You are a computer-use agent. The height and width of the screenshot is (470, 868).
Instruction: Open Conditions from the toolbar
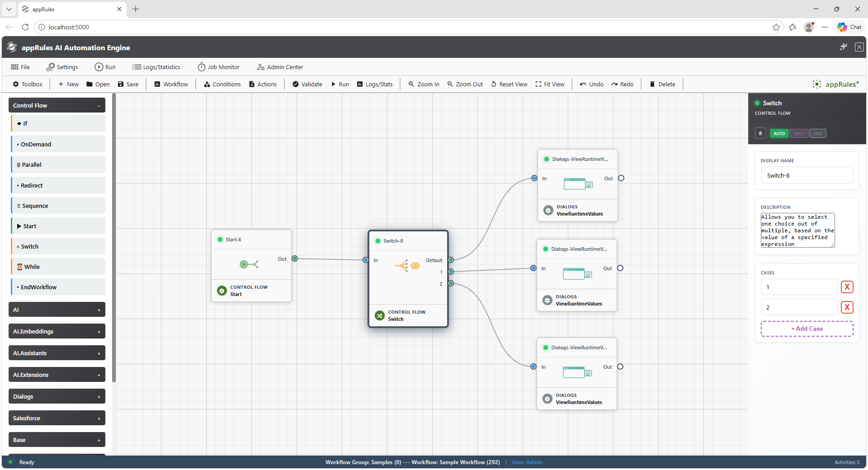pos(222,84)
